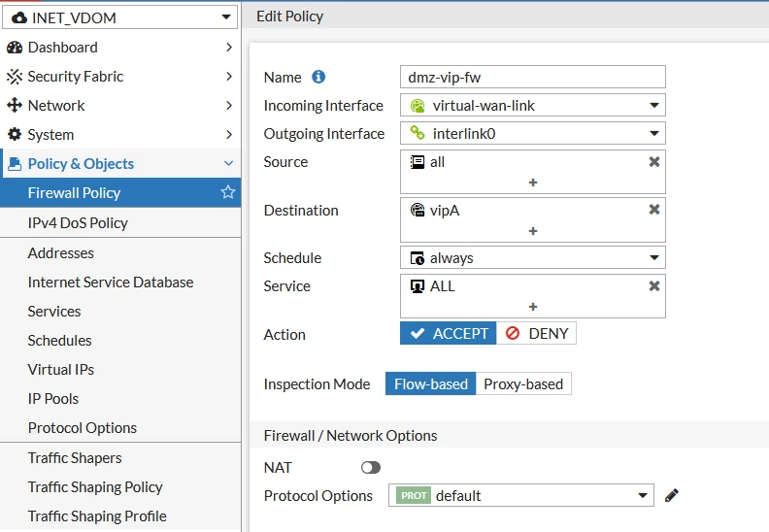
Task: Click the ALL service icon
Action: pyautogui.click(x=418, y=286)
